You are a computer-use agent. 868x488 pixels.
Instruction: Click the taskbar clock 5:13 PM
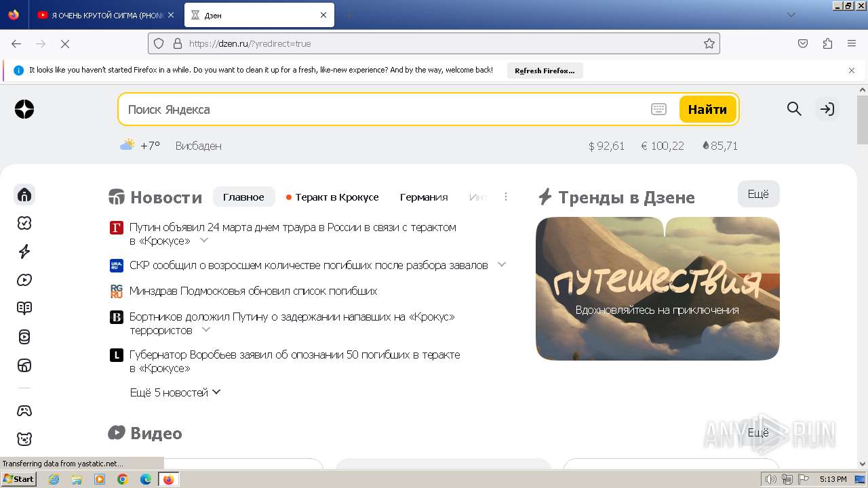coord(833,479)
